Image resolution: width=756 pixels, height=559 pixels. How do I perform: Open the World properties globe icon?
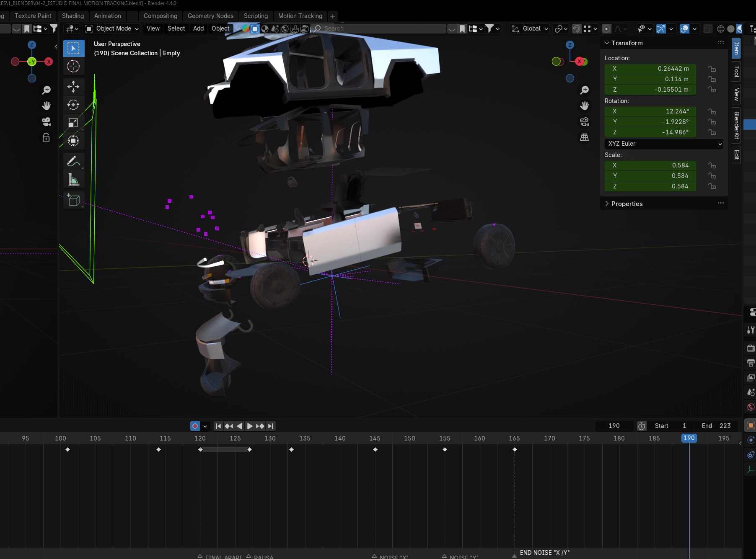pos(751,407)
